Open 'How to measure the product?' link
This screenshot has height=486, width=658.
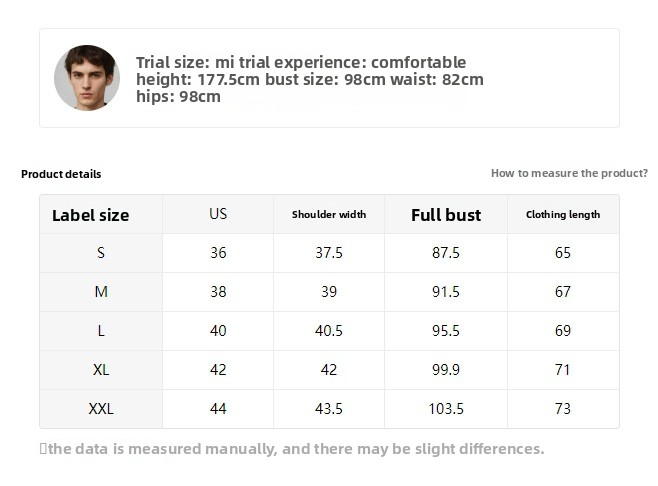pos(569,173)
